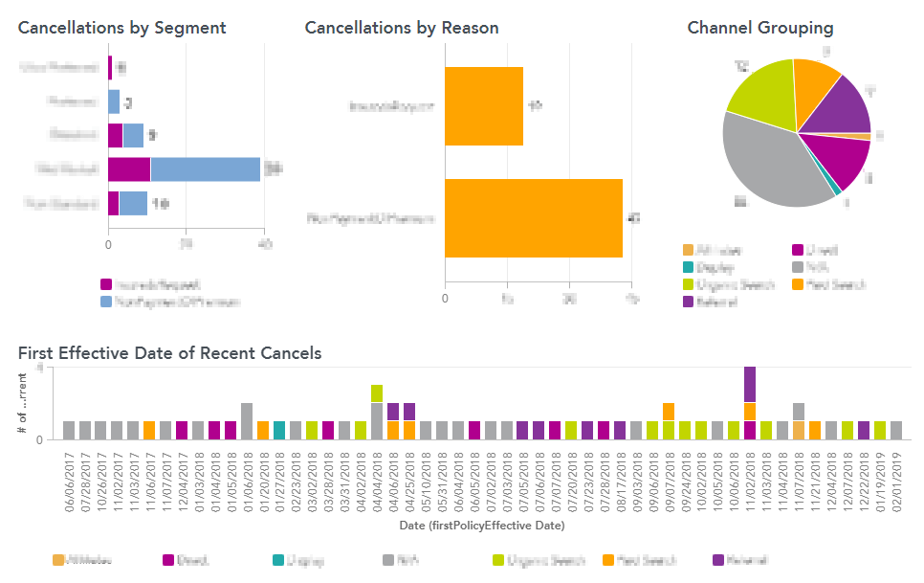
Task: Toggle Referral entry in Channel Grouping legend
Action: pos(689,302)
